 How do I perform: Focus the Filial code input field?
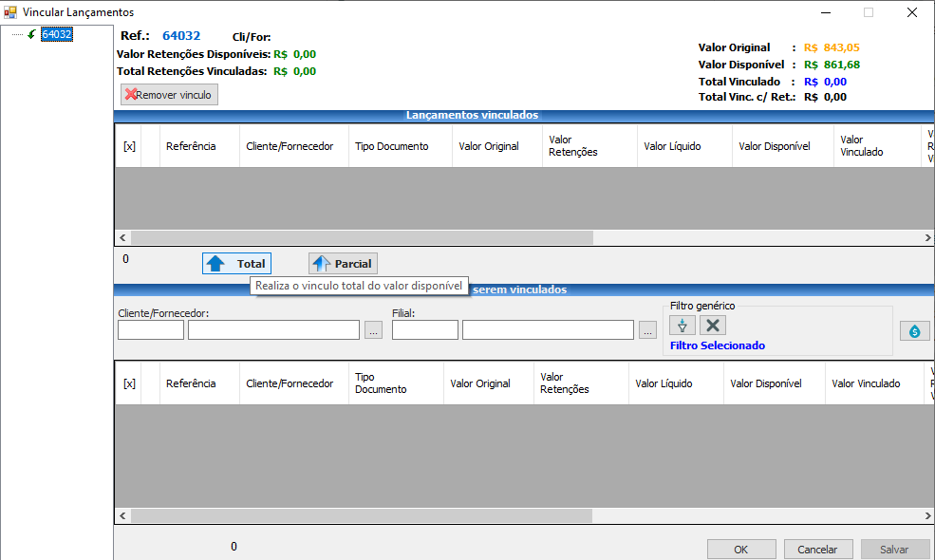(424, 330)
